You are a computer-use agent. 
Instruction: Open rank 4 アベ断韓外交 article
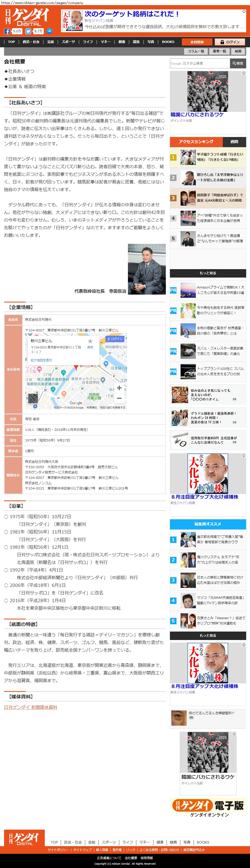[x=208, y=218]
